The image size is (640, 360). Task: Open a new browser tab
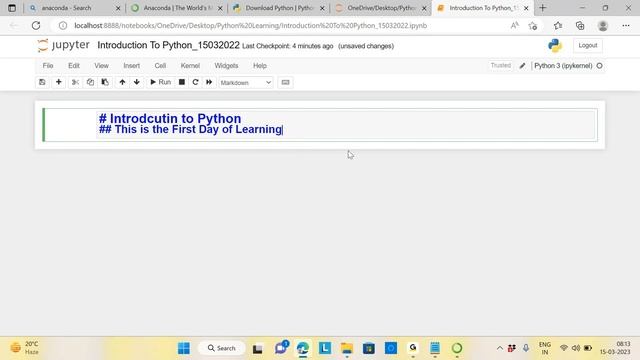pyautogui.click(x=542, y=8)
